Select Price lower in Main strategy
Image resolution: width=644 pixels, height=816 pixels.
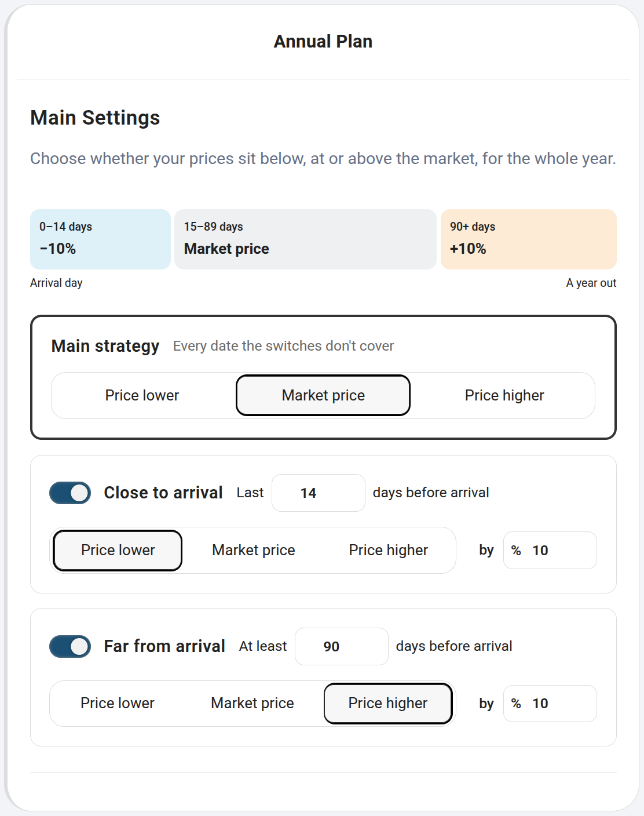pos(142,395)
